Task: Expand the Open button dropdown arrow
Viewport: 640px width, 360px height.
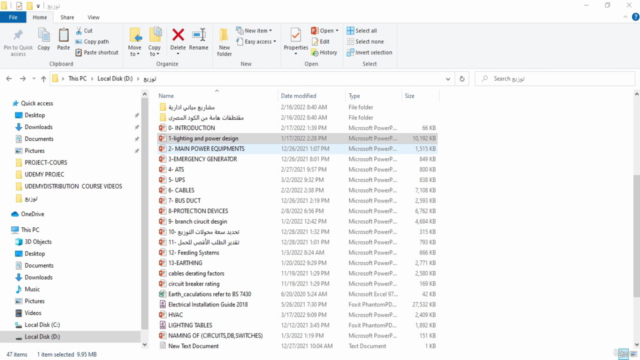Action: (x=337, y=31)
